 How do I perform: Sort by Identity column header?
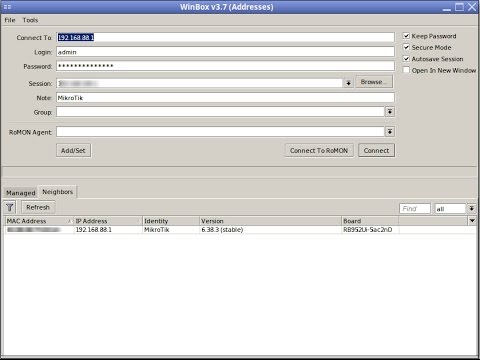(x=171, y=221)
